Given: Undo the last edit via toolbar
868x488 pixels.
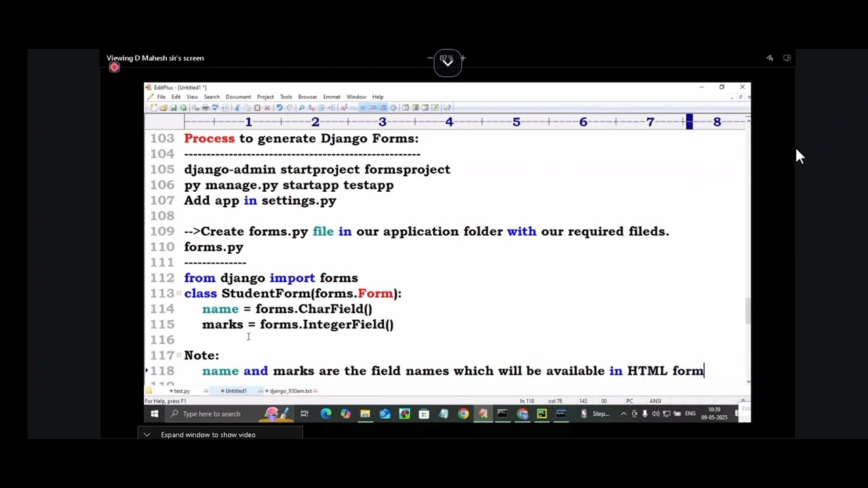Looking at the screenshot, I should pos(279,108).
